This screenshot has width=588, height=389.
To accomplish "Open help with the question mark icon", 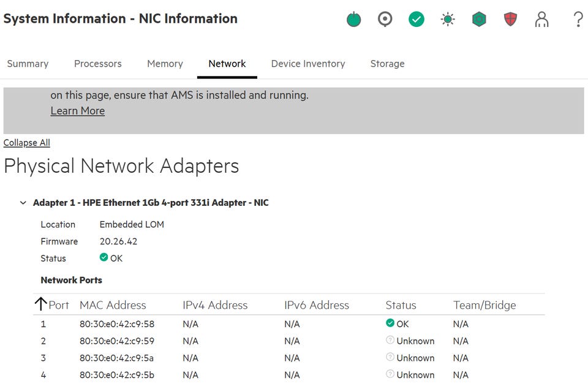I will coord(578,20).
